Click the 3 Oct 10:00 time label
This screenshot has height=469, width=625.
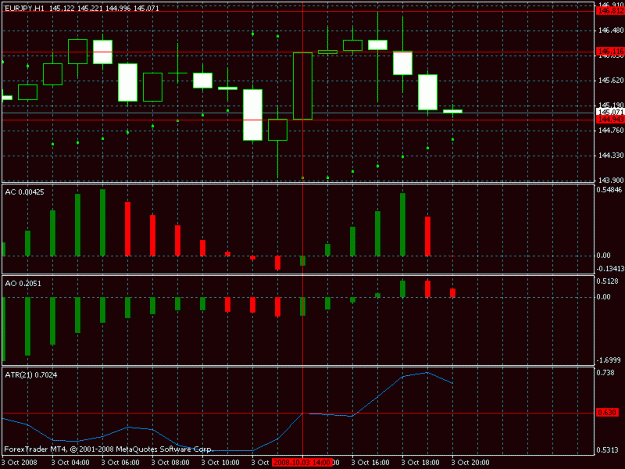click(220, 463)
